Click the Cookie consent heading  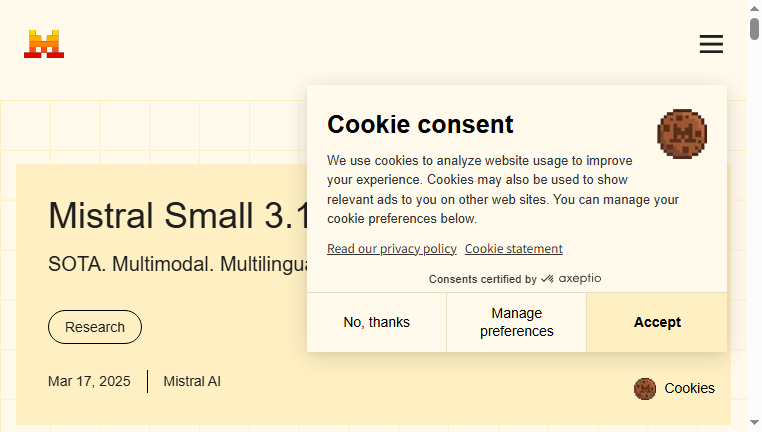[x=420, y=124]
